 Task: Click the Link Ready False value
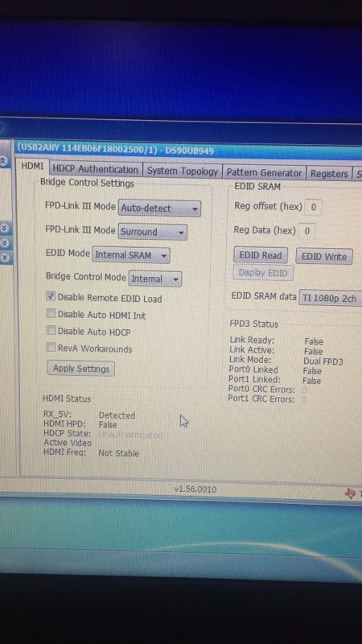point(314,341)
